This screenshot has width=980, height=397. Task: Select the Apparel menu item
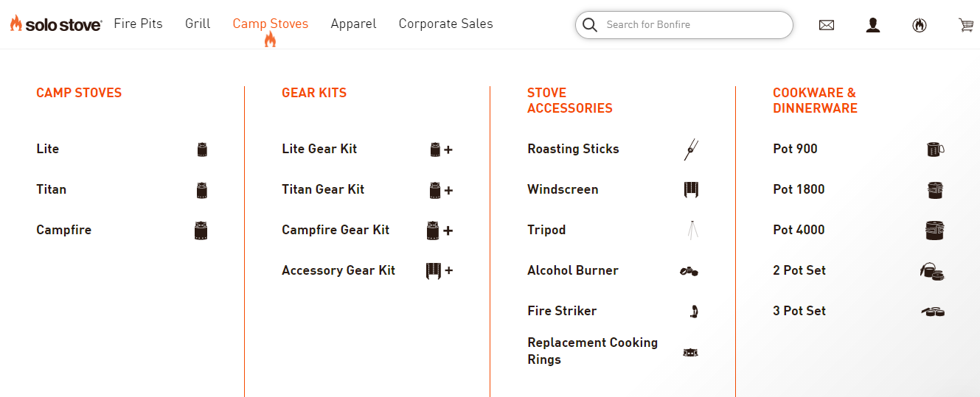pyautogui.click(x=353, y=24)
